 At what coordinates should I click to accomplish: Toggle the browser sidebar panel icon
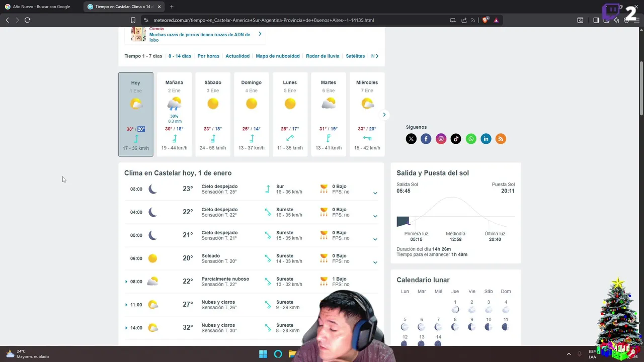(596, 20)
